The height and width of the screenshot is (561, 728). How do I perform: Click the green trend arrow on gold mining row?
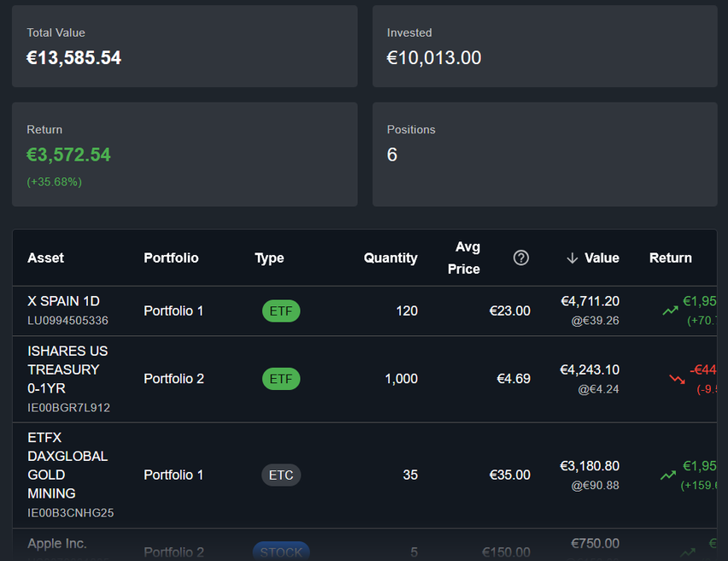[671, 475]
